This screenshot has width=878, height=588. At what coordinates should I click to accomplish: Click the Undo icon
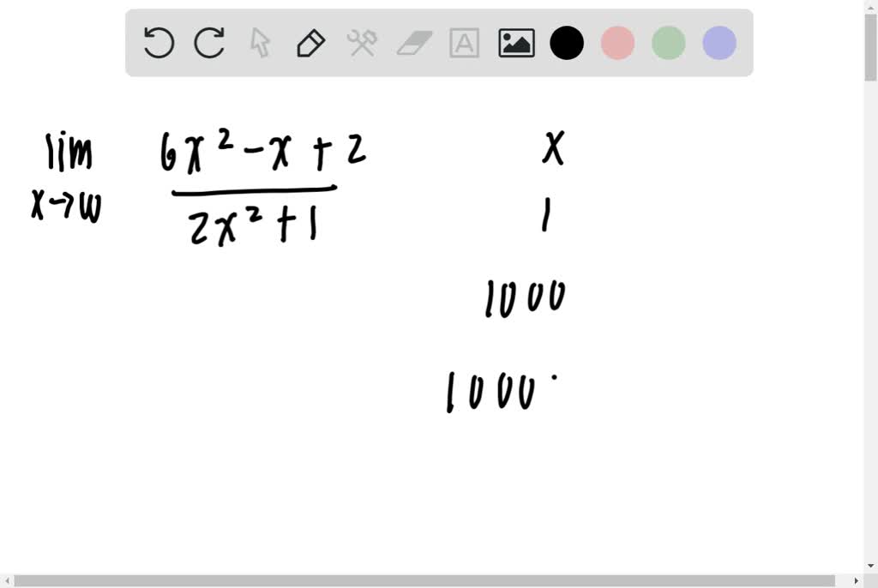[158, 42]
